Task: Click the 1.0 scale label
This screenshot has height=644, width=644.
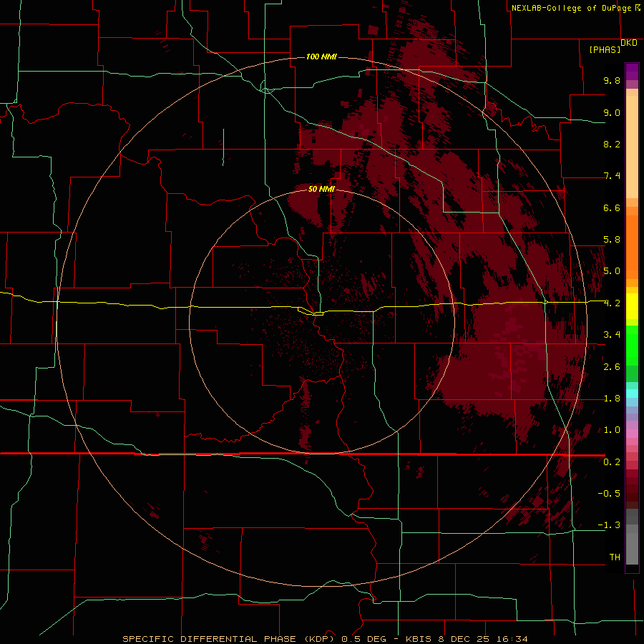Action: point(612,430)
